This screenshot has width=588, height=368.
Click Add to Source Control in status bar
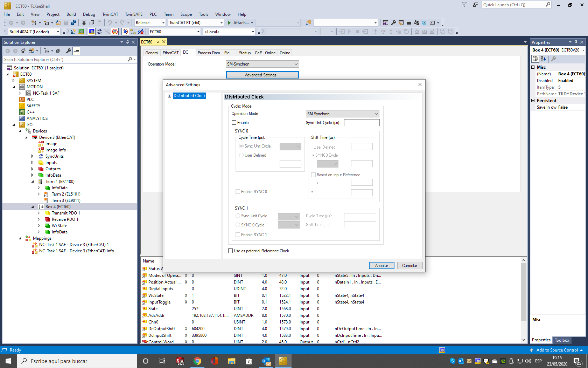[x=556, y=350]
